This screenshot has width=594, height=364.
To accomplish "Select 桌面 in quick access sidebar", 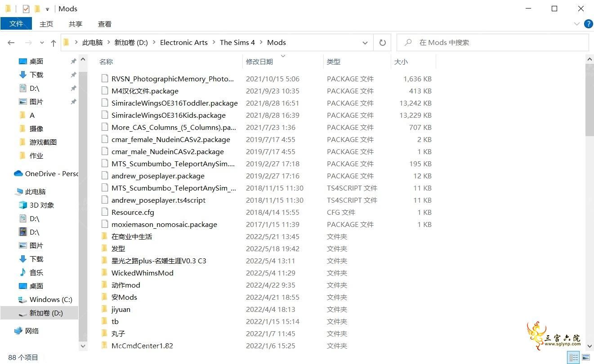I will click(x=36, y=62).
